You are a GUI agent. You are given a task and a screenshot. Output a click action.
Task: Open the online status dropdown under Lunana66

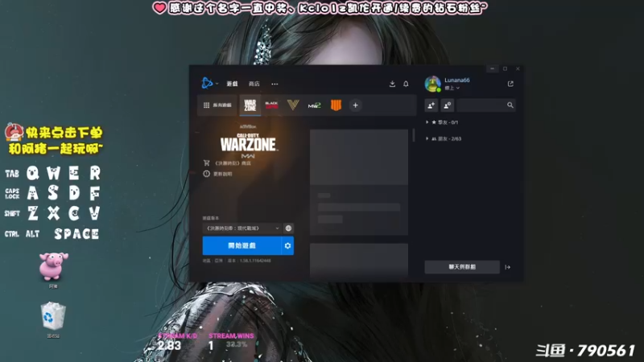[452, 88]
